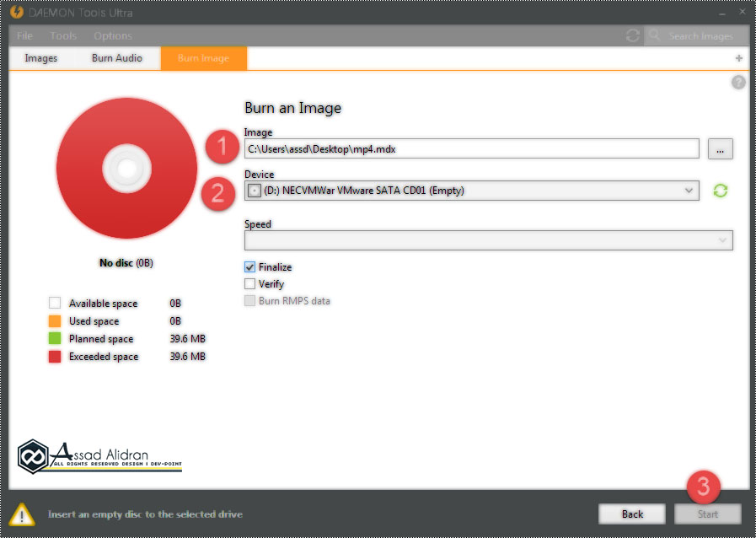
Task: Browse for an image with the ... button
Action: 721,149
